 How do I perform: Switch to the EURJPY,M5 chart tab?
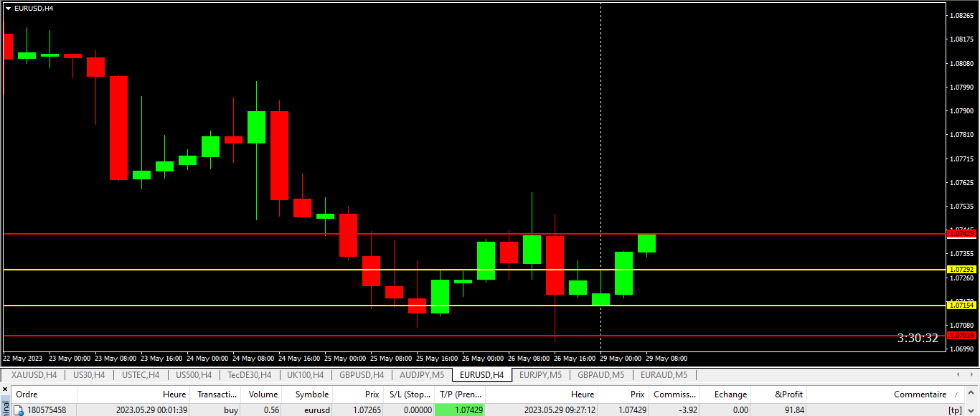click(x=541, y=374)
